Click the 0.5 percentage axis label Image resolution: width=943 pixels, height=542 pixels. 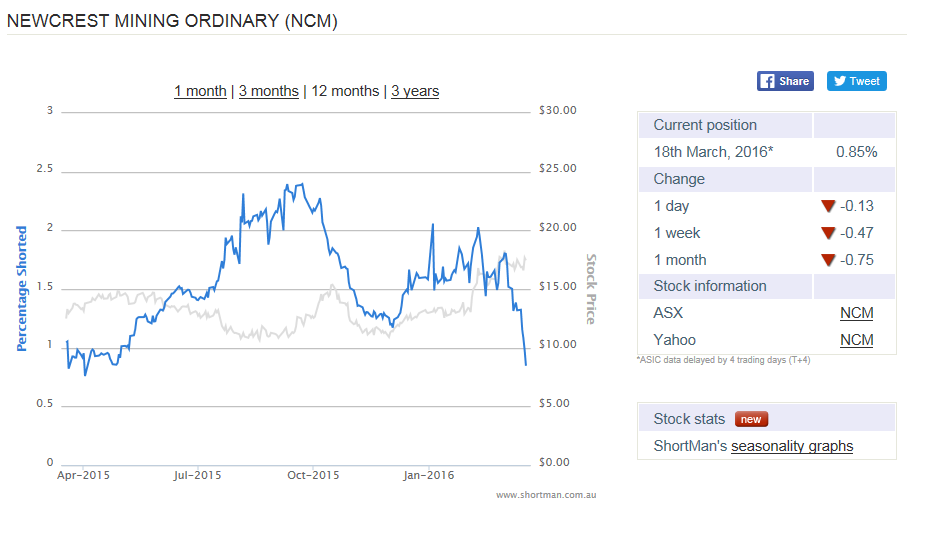45,404
